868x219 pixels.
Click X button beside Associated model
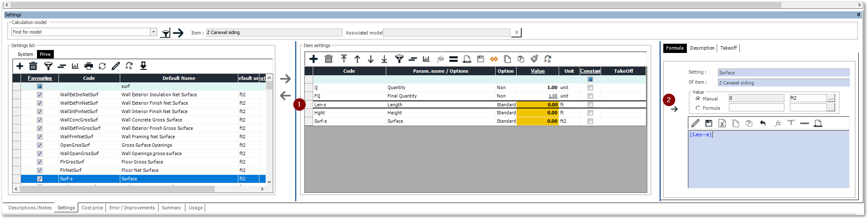point(516,32)
